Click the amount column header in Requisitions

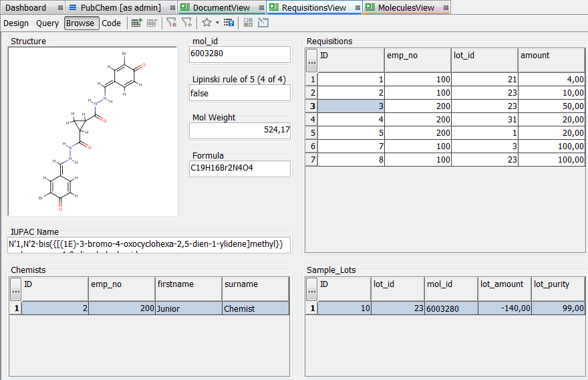click(551, 56)
